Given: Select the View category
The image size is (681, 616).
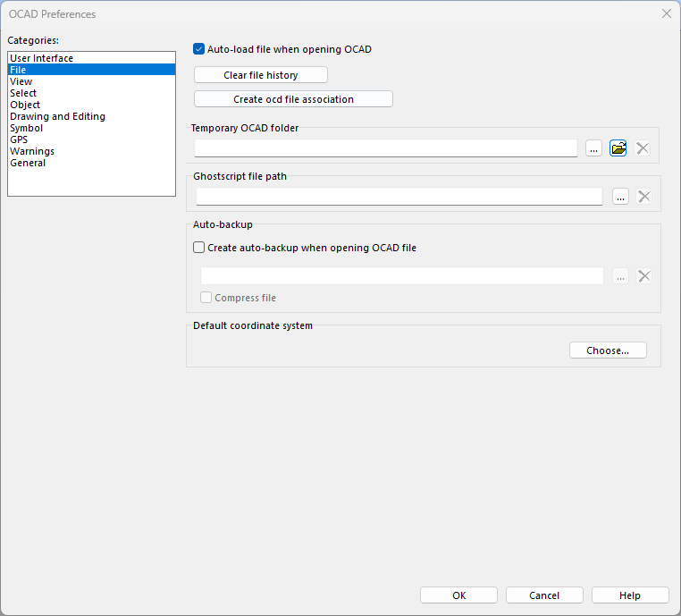Looking at the screenshot, I should (x=92, y=81).
